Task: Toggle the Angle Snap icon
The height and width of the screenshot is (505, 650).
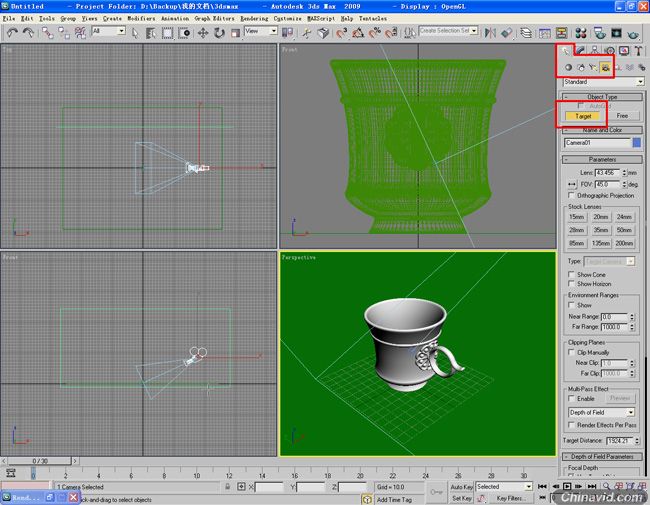Action: (358, 33)
